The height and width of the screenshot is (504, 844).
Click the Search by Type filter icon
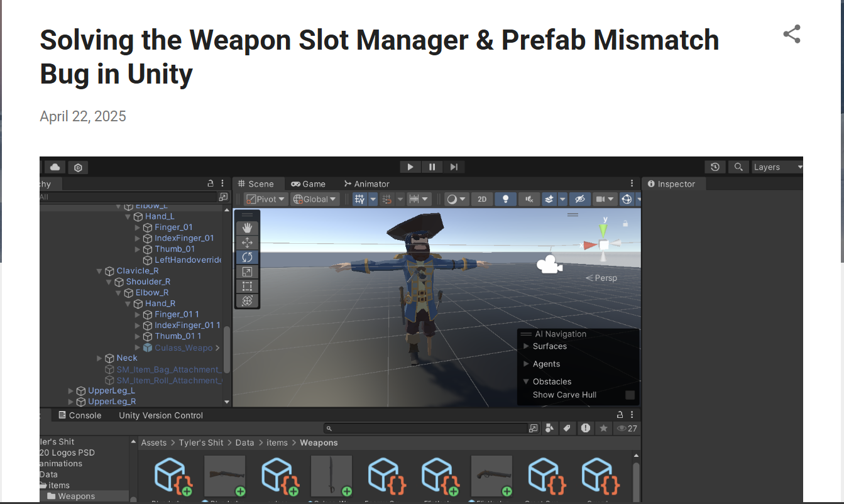point(550,428)
